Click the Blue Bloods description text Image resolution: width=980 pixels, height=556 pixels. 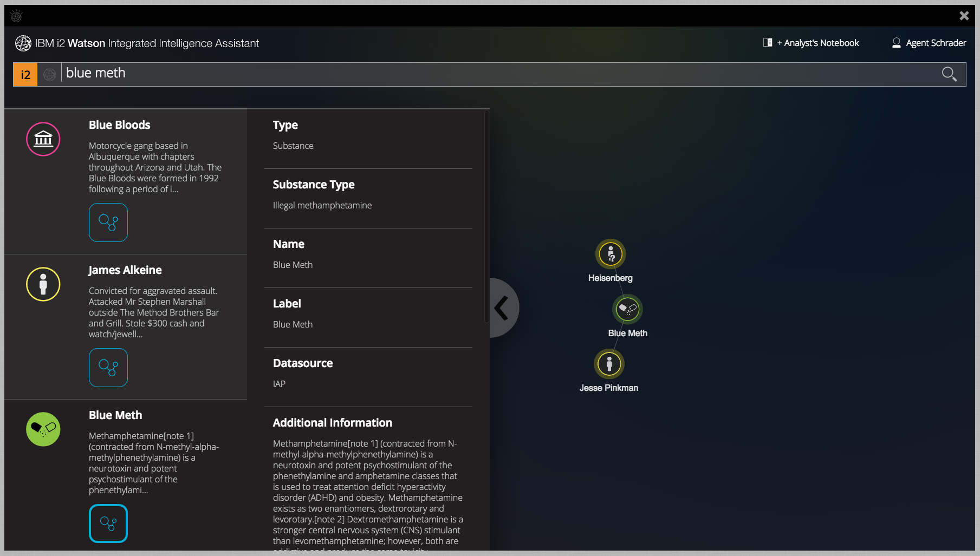point(155,167)
